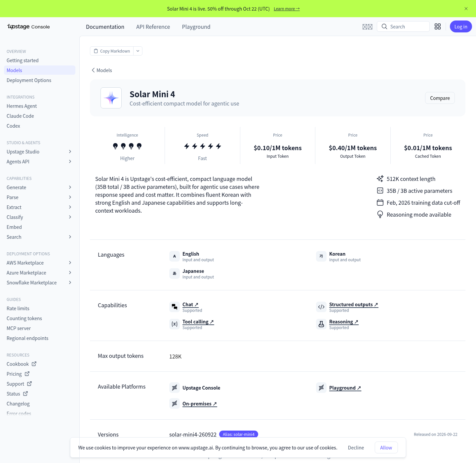Click the 512K context length sparkle icon
This screenshot has width=476, height=463.
coord(380,179)
